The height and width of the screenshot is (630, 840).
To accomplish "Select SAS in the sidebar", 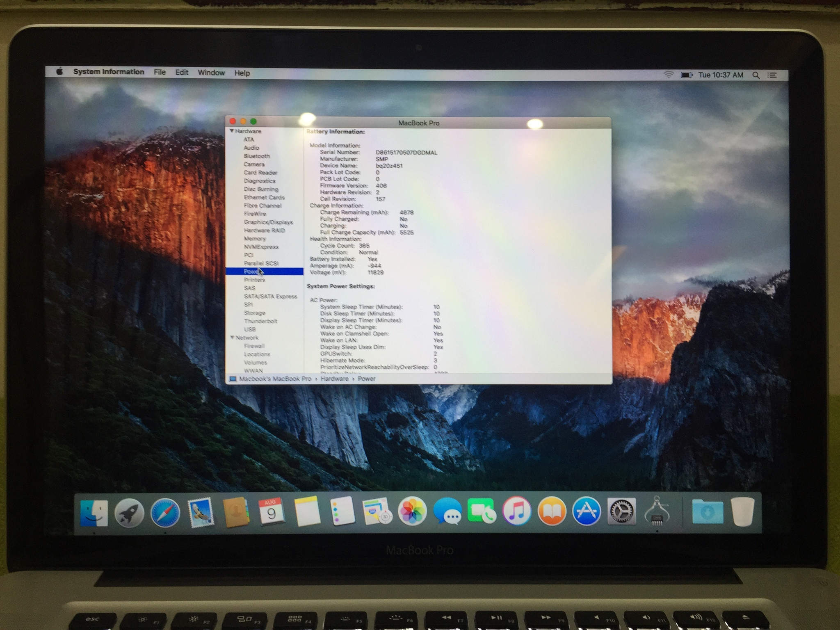I will (249, 288).
